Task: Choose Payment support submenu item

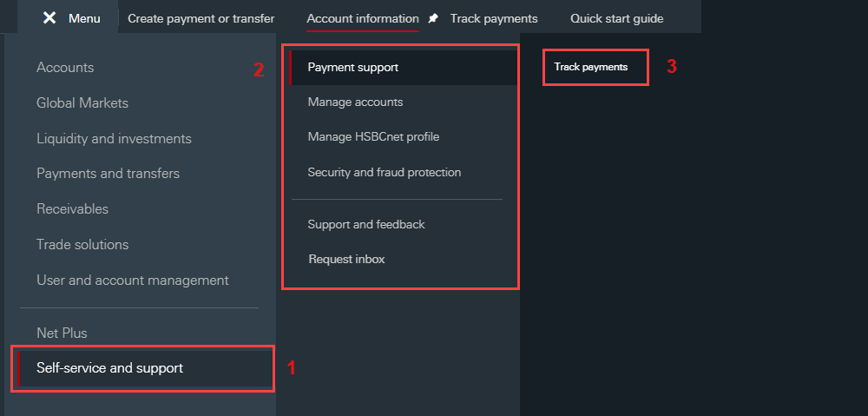Action: click(x=352, y=68)
